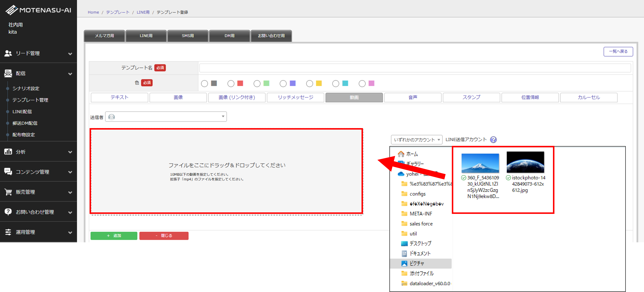
Task: Click the 配信 mail icon in sidebar
Action: pos(8,73)
